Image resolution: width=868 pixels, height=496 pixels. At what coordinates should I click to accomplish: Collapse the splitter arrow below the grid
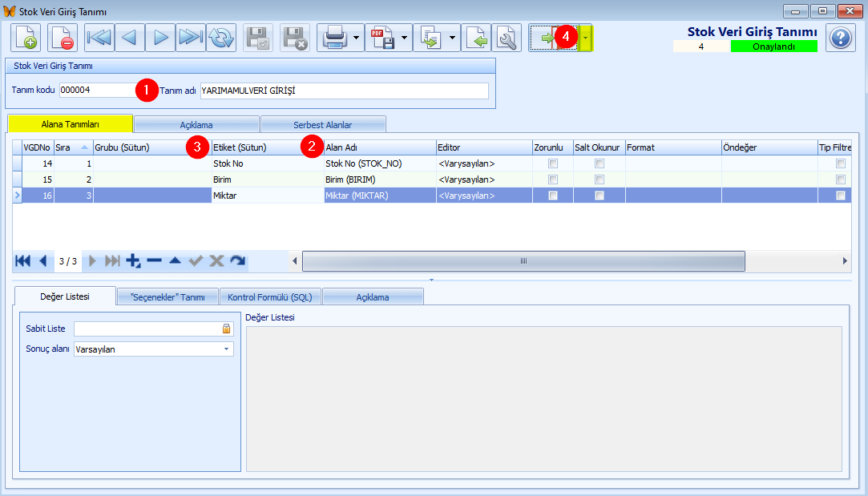click(432, 280)
